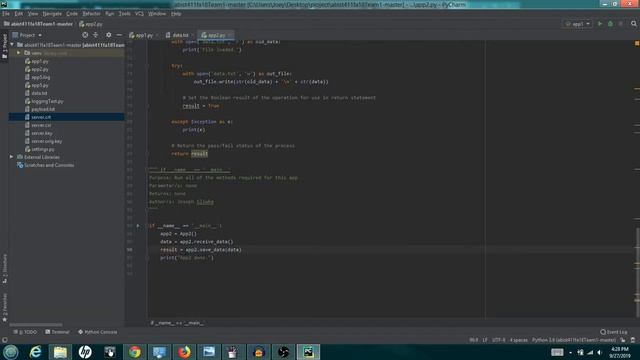The height and width of the screenshot is (360, 640).
Task: Open the Terminal tool window
Action: pyautogui.click(x=57, y=332)
